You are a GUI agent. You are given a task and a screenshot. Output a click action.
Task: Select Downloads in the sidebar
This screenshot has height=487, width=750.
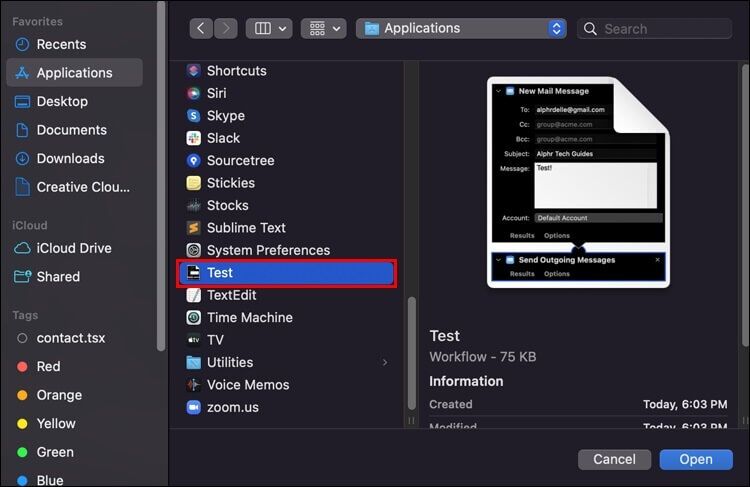pos(75,158)
